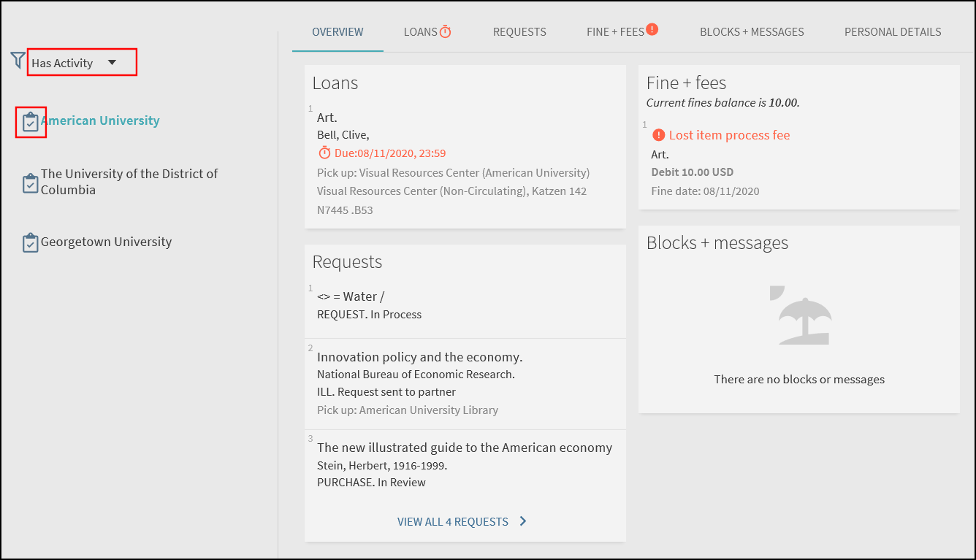Click the filter funnel icon
The width and height of the screenshot is (976, 560).
point(18,61)
